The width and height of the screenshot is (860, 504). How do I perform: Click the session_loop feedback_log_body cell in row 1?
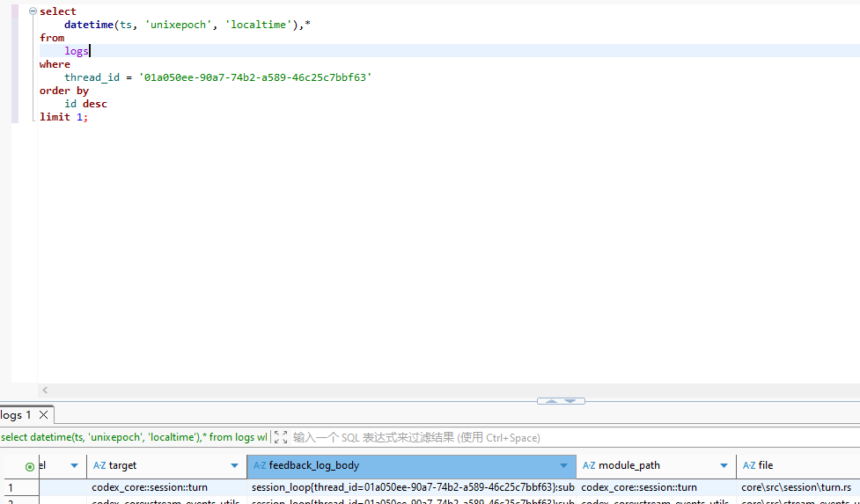[x=411, y=487]
